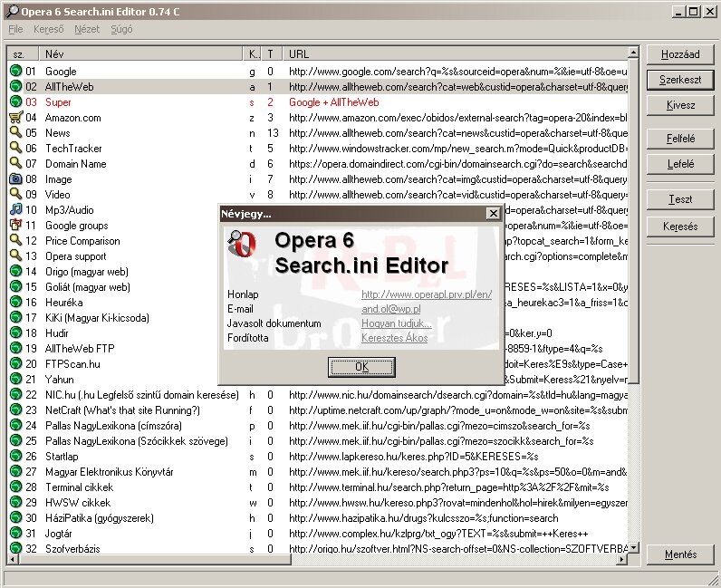
Task: Click the Mentés save button
Action: click(679, 554)
